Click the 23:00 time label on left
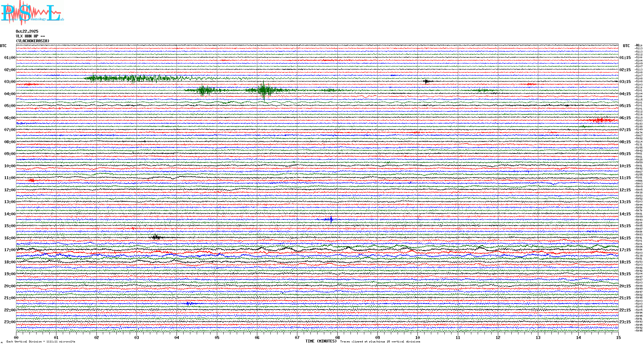 [10, 322]
